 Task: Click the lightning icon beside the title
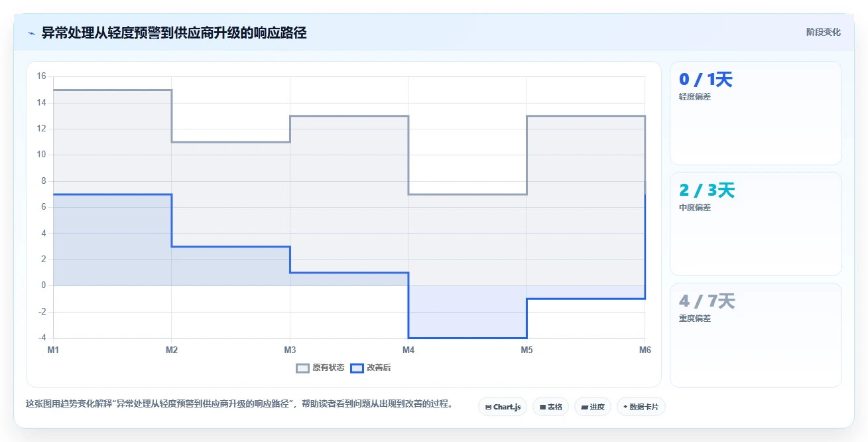pos(31,33)
